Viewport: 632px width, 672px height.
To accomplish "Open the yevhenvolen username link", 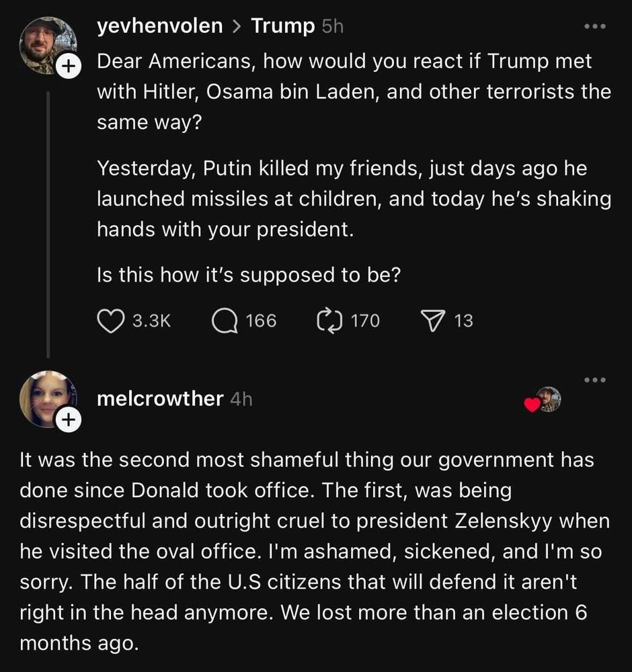I will (x=160, y=26).
